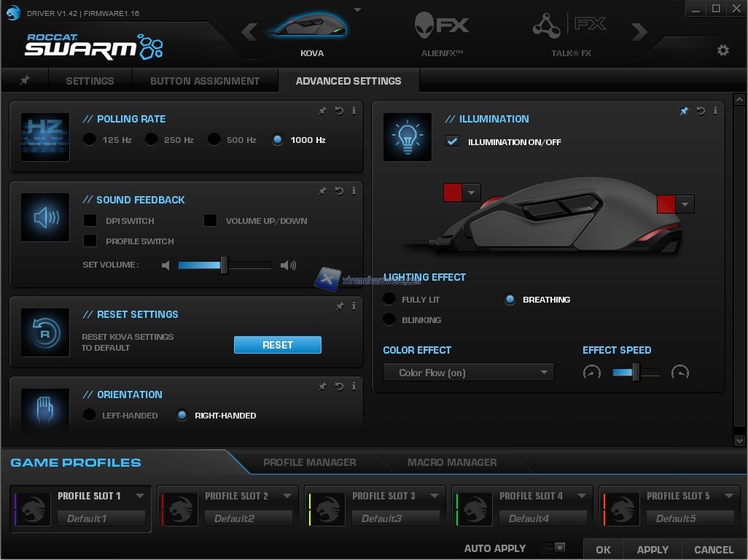Open the info icon in Illumination panel
The width and height of the screenshot is (748, 560).
pyautogui.click(x=715, y=111)
